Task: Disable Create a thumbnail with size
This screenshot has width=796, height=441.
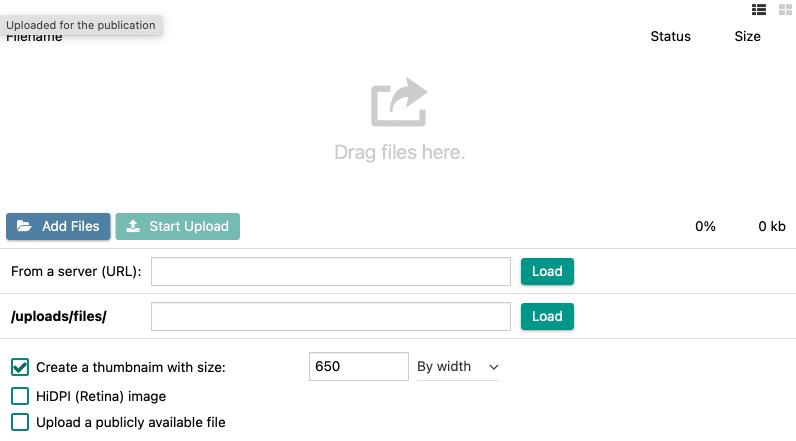Action: click(20, 367)
